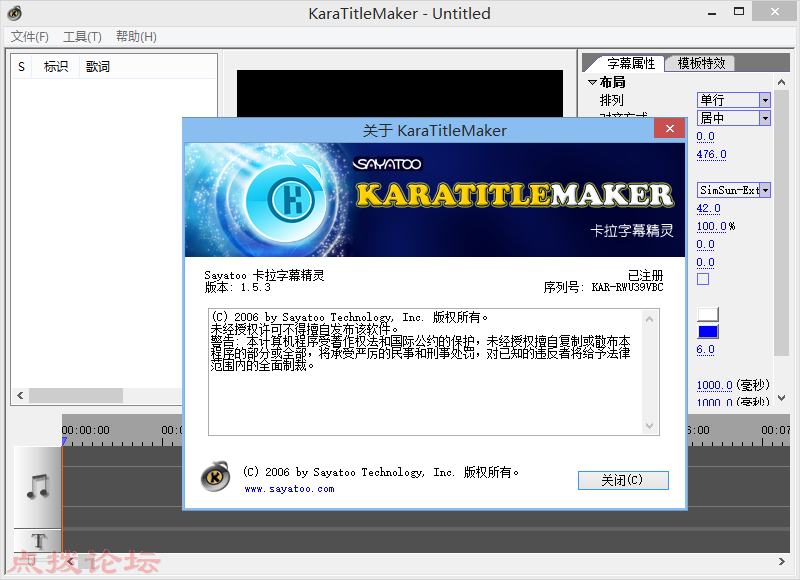
Task: Click the serial number KAR-RWU39VBC text
Action: tap(628, 288)
